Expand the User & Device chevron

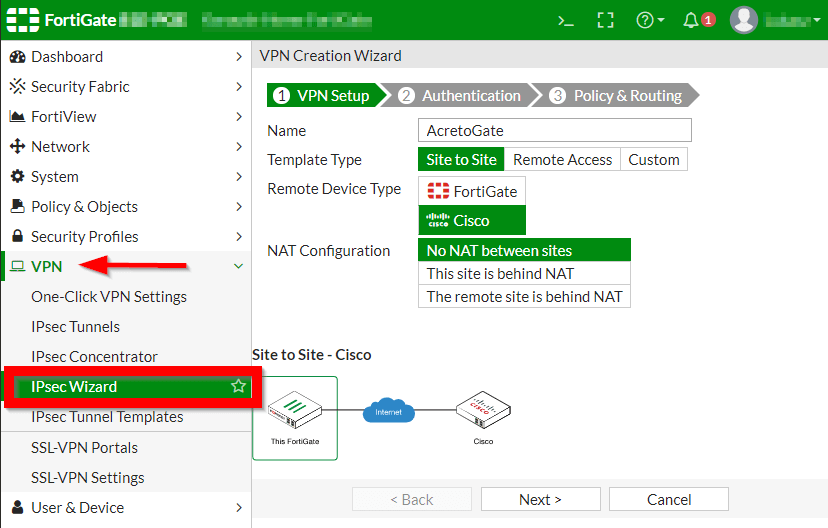pos(239,507)
